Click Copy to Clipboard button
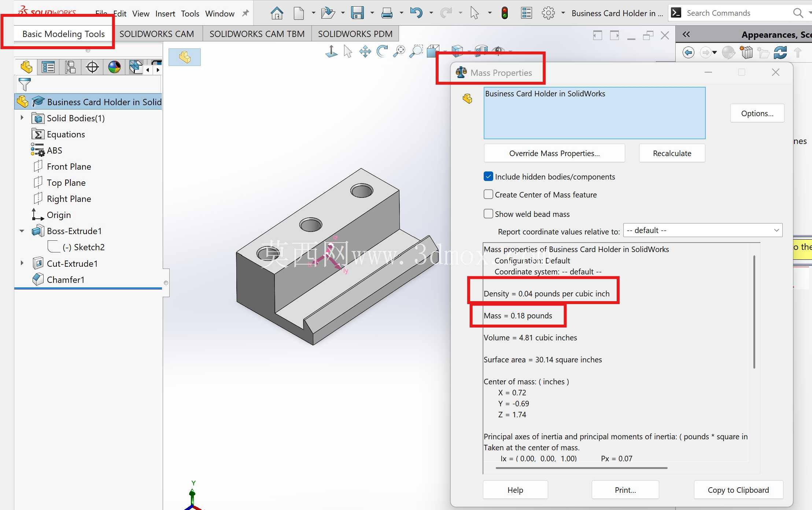 738,490
